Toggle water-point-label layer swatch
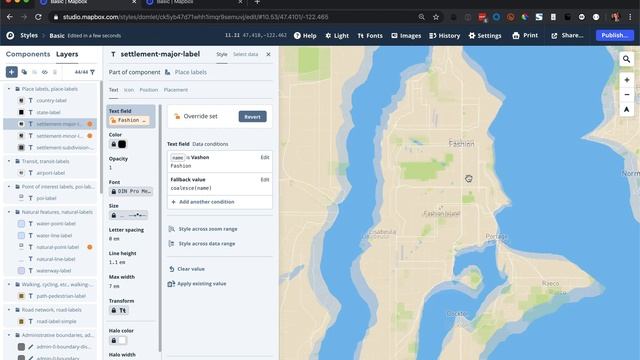640x360 pixels. tap(21, 224)
